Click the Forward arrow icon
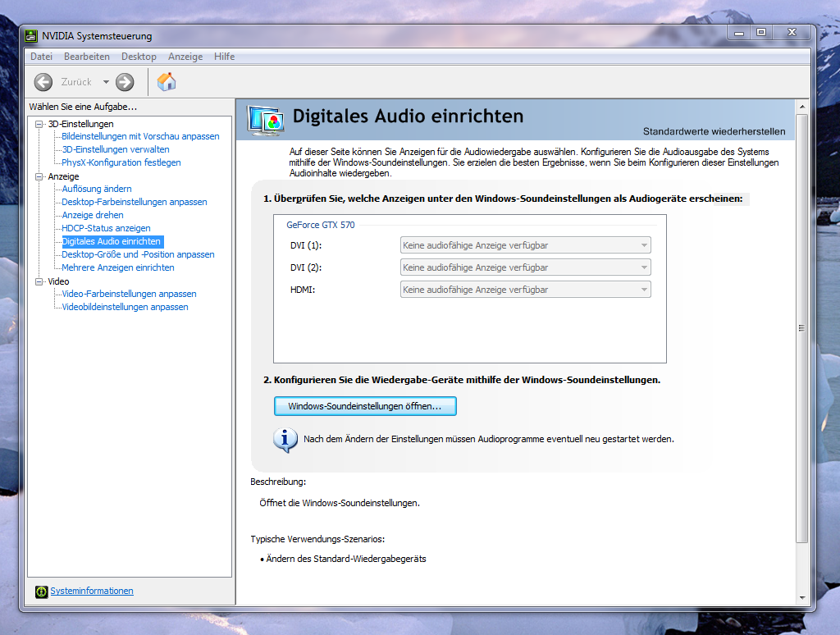 tap(125, 82)
